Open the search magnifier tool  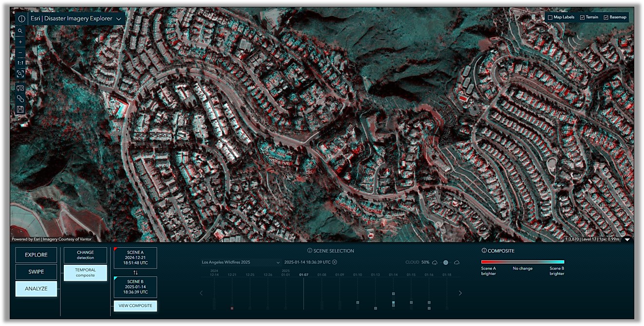coord(20,31)
